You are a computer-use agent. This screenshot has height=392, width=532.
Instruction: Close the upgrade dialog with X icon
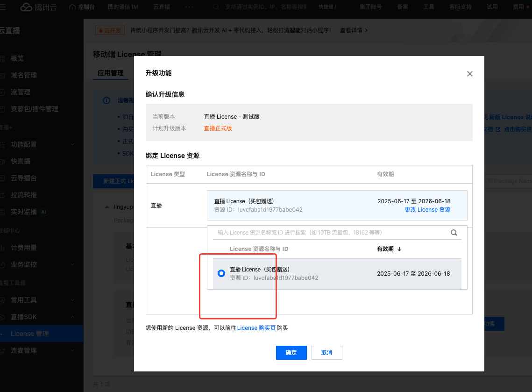click(x=470, y=74)
